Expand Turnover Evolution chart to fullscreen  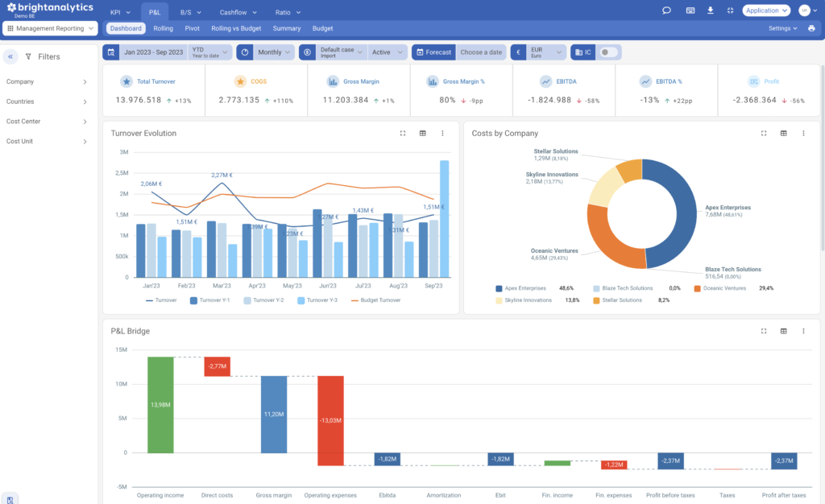coord(403,134)
